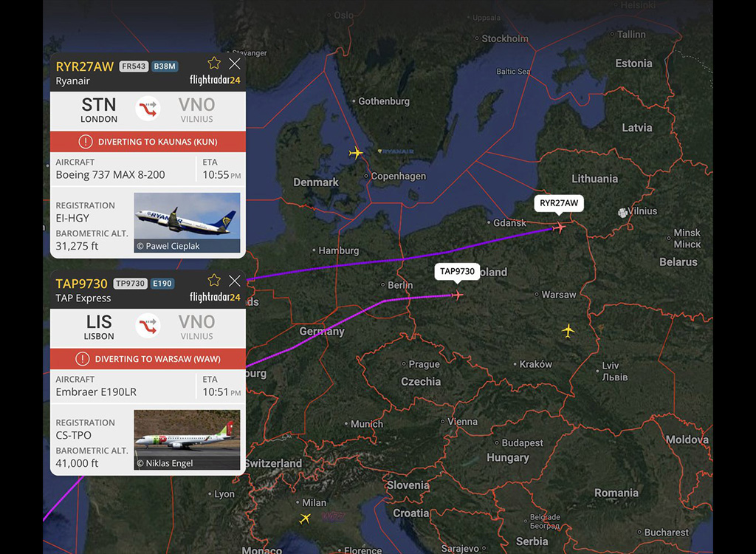This screenshot has height=554, width=756.
Task: Click the TAP9730 callsign label on the map
Action: [x=457, y=271]
